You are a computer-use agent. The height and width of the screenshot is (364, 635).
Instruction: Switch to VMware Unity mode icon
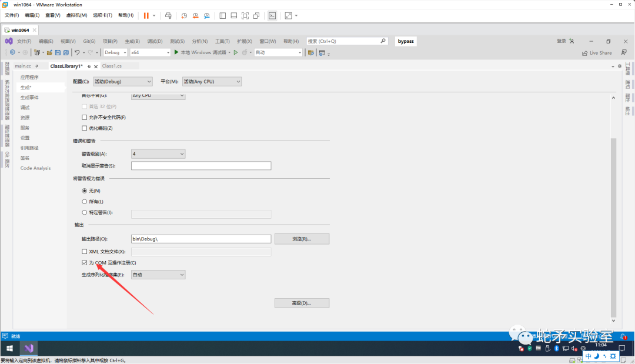click(256, 15)
